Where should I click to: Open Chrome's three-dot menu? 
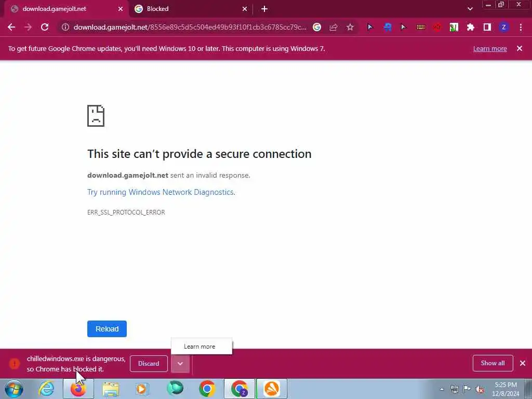[x=521, y=27]
